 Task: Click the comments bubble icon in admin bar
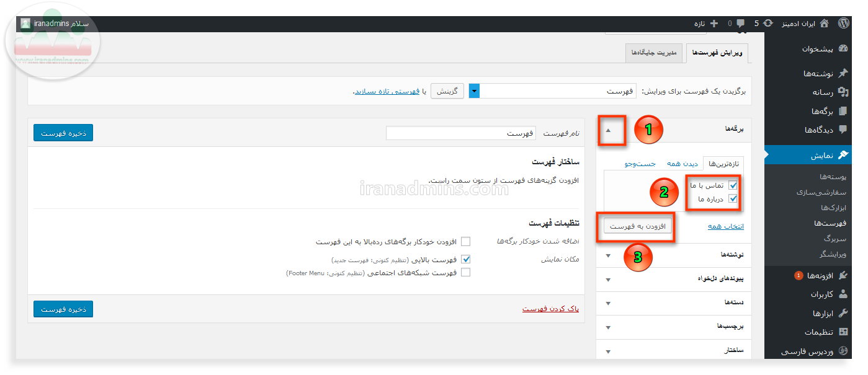[x=740, y=24]
